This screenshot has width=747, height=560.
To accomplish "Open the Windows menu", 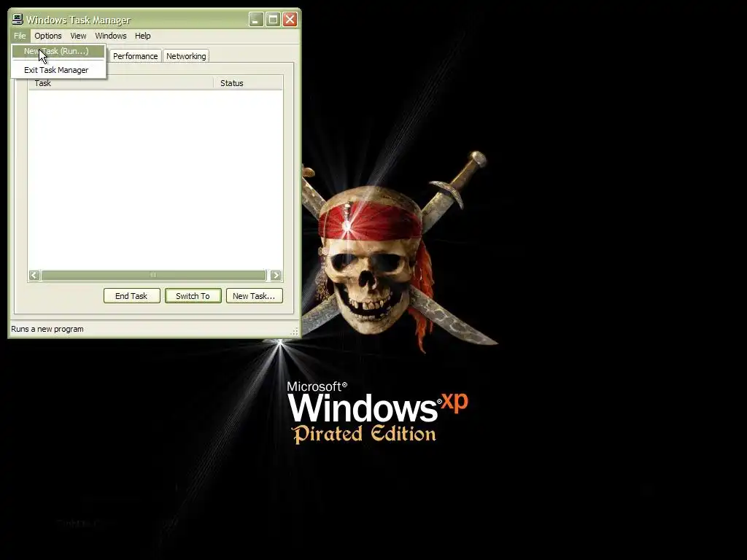I will click(x=111, y=36).
